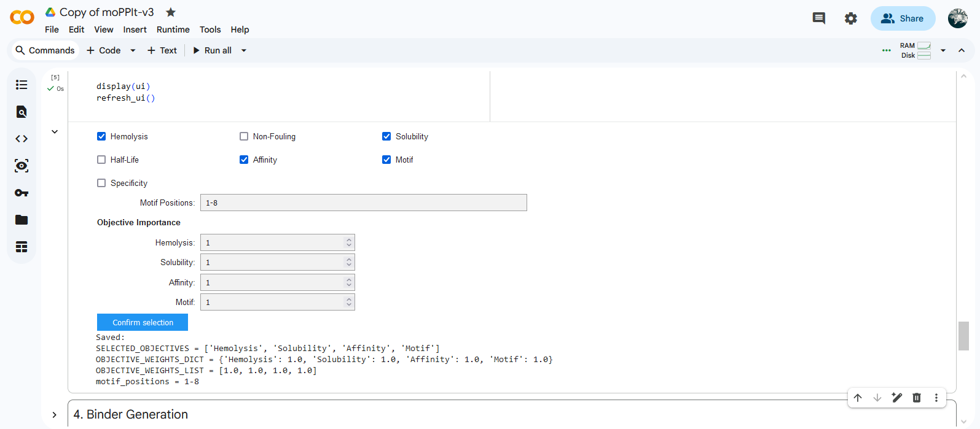Open the RAM and Disk resources dropdown
The width and height of the screenshot is (980, 429).
943,50
